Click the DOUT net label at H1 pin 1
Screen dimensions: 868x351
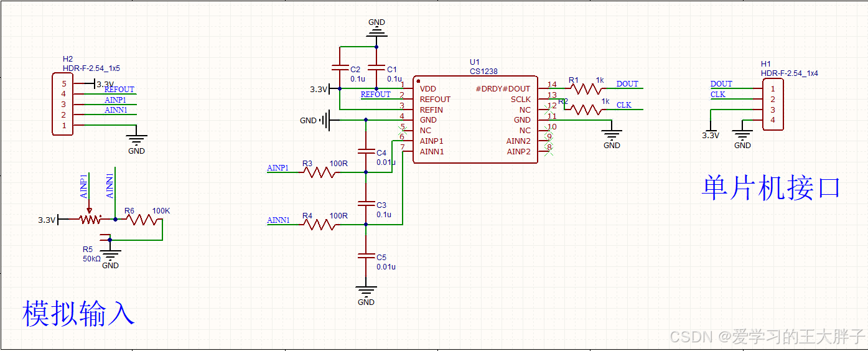tap(721, 84)
